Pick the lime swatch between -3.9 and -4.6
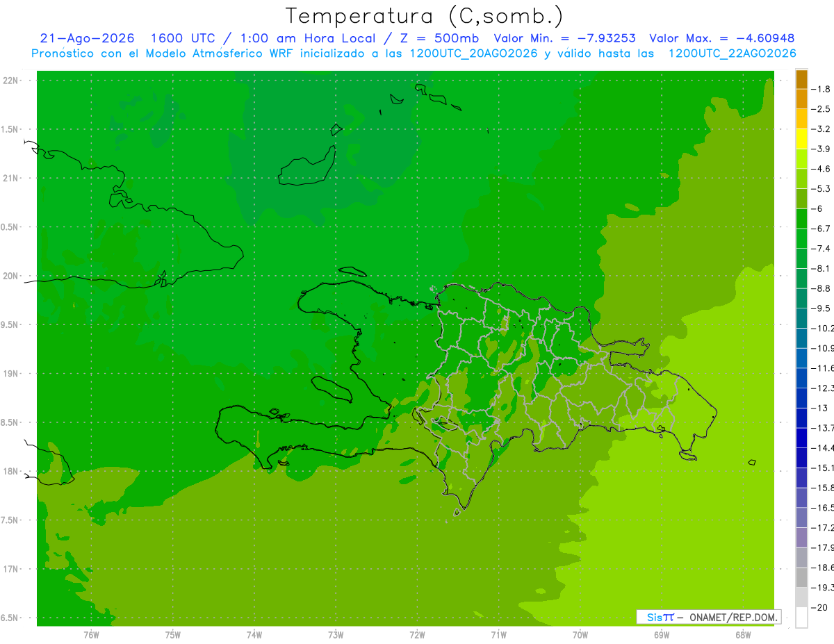This screenshot has width=834, height=644. click(x=801, y=159)
